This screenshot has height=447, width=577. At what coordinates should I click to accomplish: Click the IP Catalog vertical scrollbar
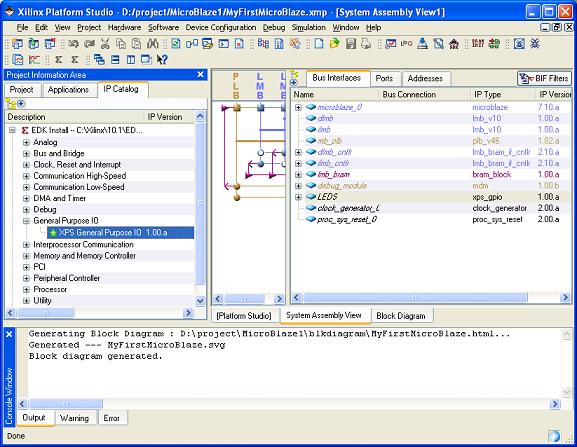[x=200, y=209]
